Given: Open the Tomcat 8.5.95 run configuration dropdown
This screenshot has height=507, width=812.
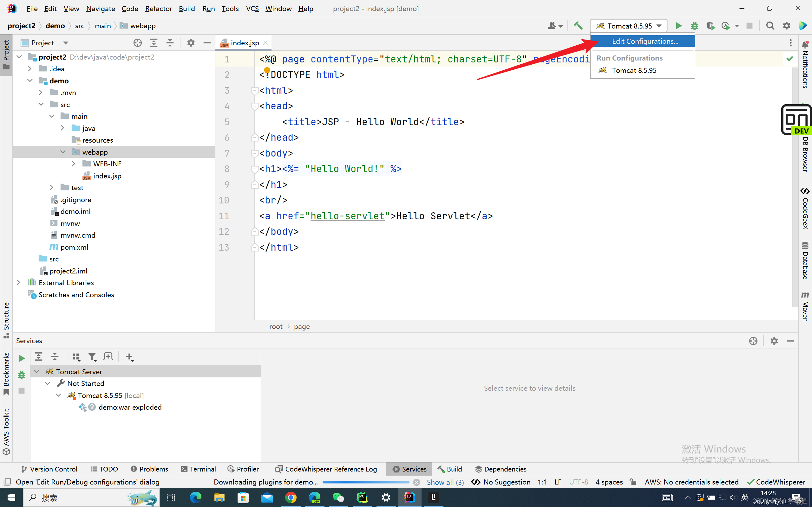Looking at the screenshot, I should coord(628,26).
